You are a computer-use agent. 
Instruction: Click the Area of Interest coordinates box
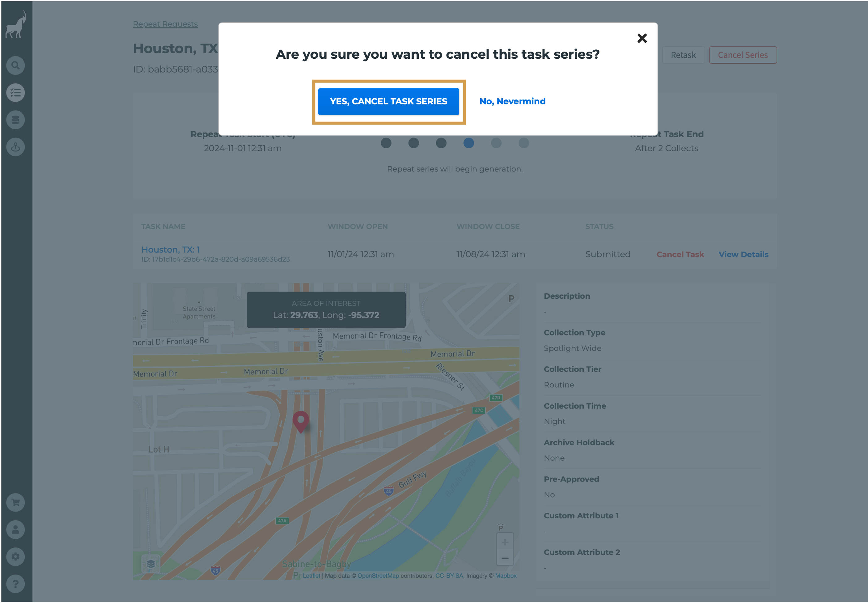[326, 310]
